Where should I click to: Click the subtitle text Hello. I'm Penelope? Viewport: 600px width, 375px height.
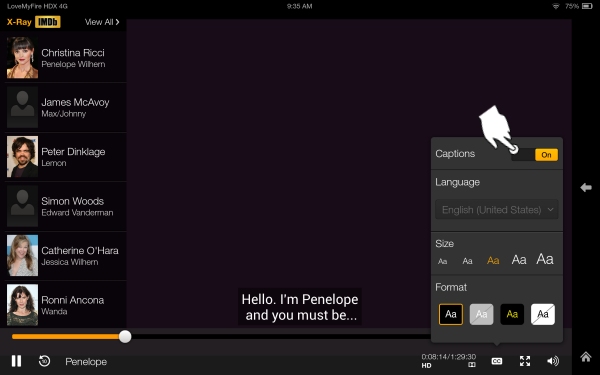pyautogui.click(x=300, y=299)
